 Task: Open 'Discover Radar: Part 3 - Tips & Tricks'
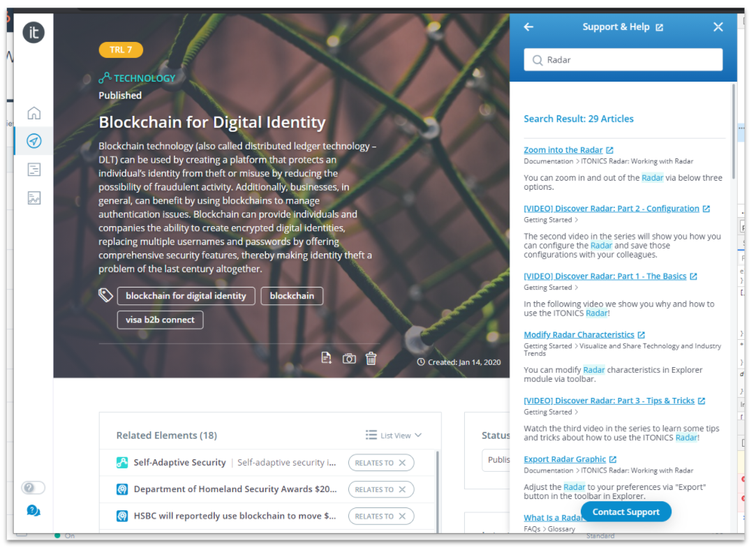click(x=609, y=401)
